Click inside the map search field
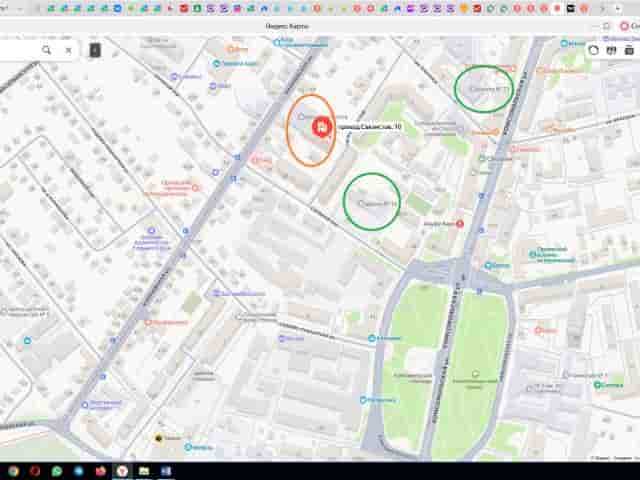 pyautogui.click(x=18, y=50)
